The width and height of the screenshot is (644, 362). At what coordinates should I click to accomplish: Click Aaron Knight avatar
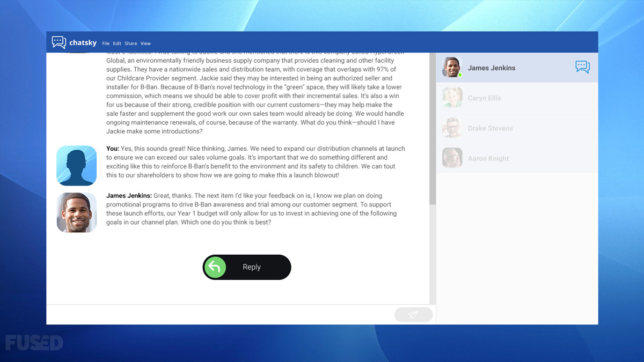click(452, 158)
